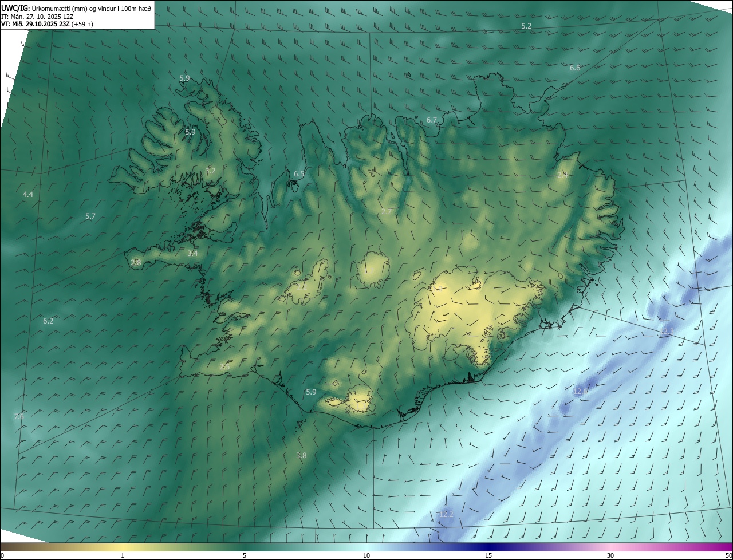Click the 5.2 value label
This screenshot has height=560, width=733.
526,26
